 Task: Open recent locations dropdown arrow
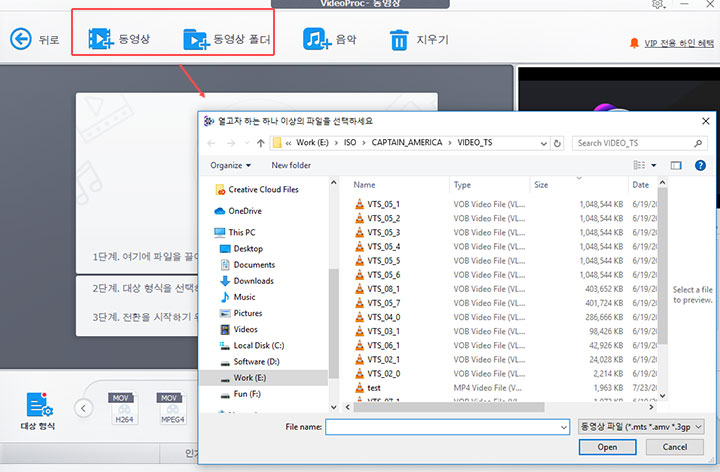click(x=247, y=143)
